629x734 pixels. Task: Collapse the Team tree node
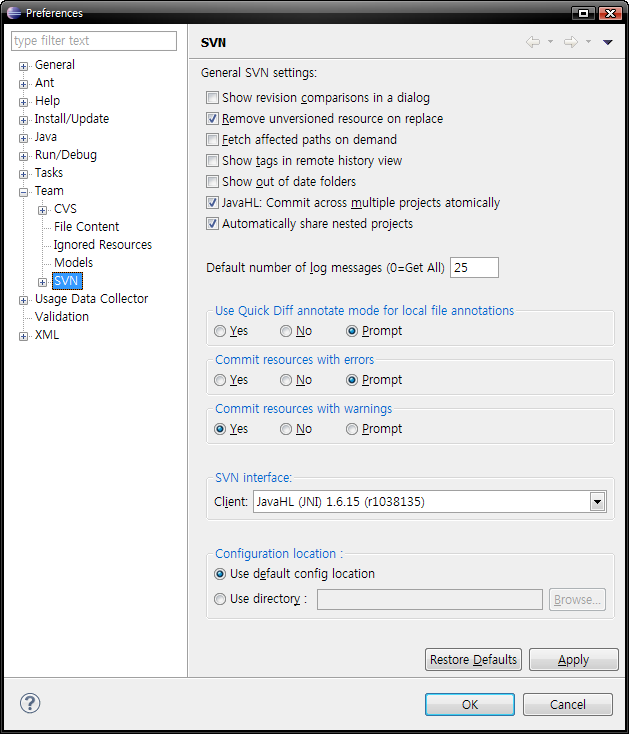tap(23, 192)
